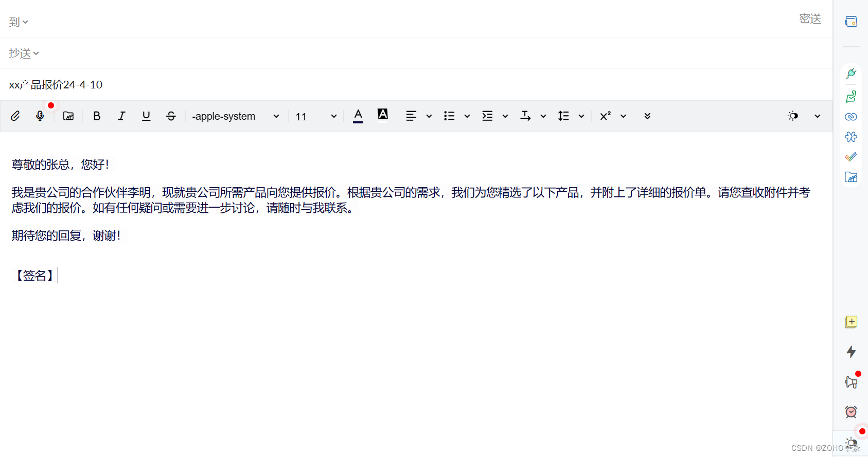
Task: Open the lightning bolt quick actions icon
Action: (851, 352)
